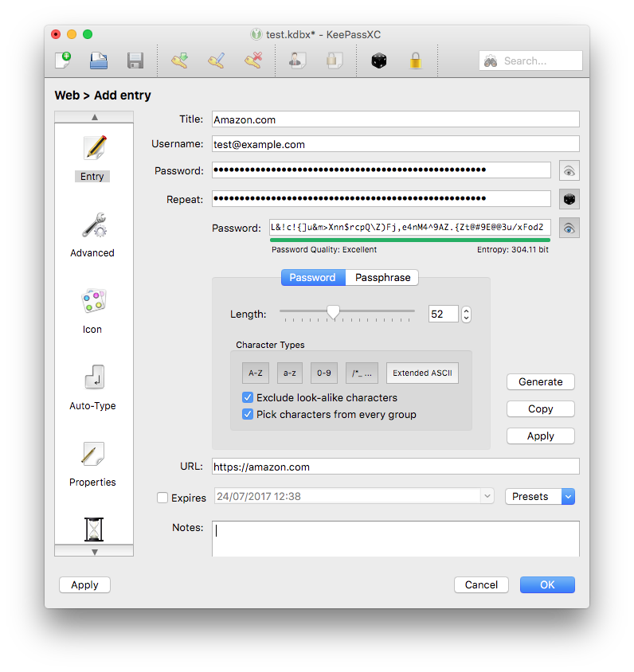
Task: Reveal password with eye next to Password field
Action: pos(569,170)
